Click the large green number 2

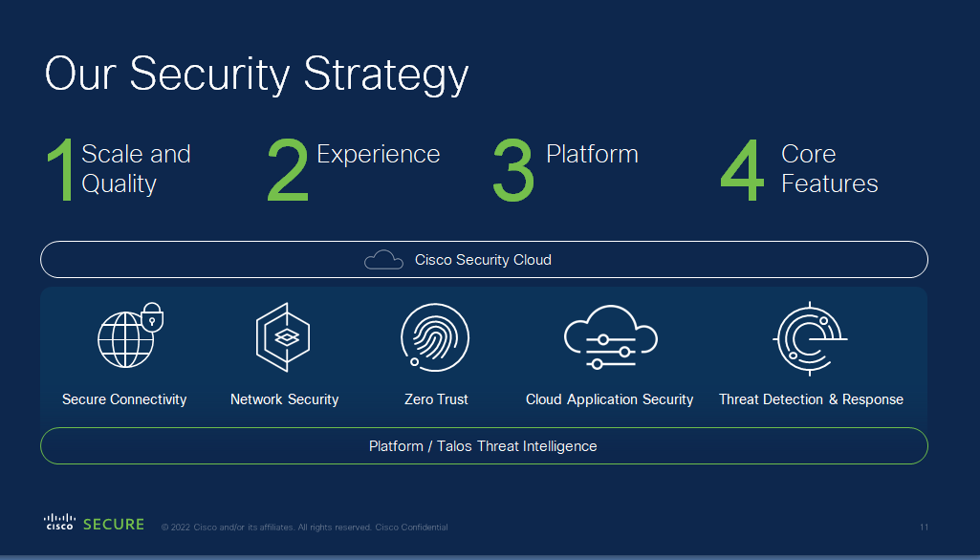coord(287,170)
